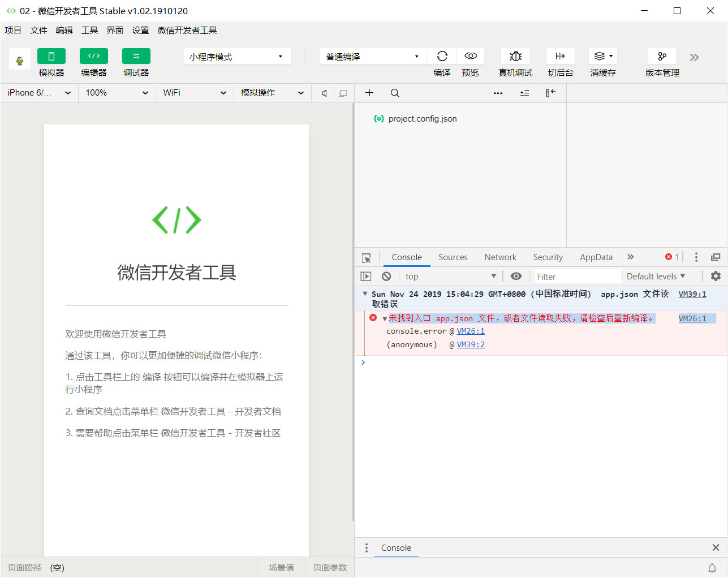Open the 项目 menu
Image resolution: width=728 pixels, height=578 pixels.
coord(13,31)
